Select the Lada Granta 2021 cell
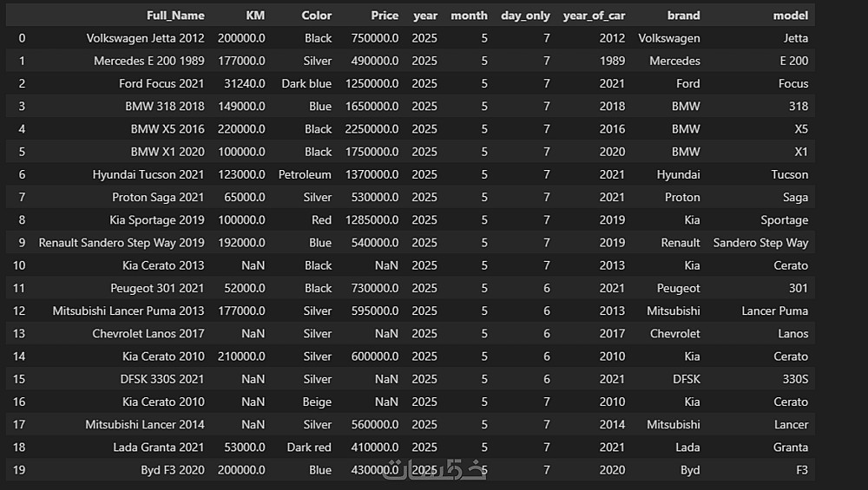 click(158, 447)
